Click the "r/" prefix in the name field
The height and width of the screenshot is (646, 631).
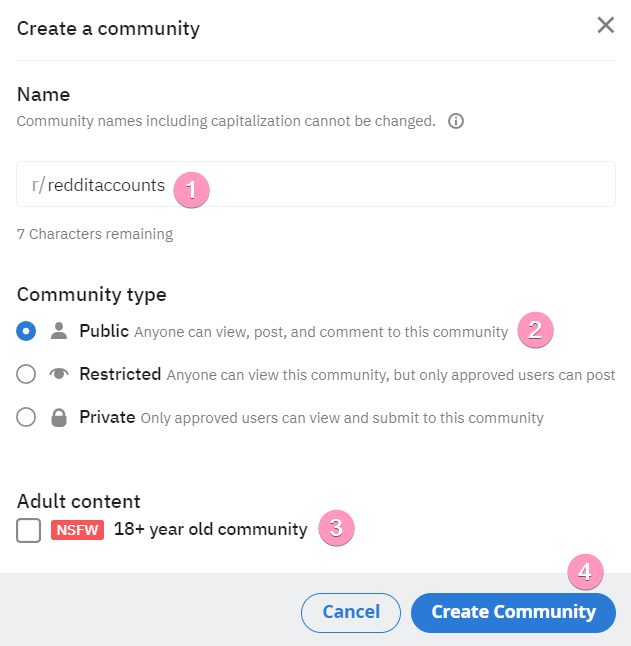(x=38, y=185)
